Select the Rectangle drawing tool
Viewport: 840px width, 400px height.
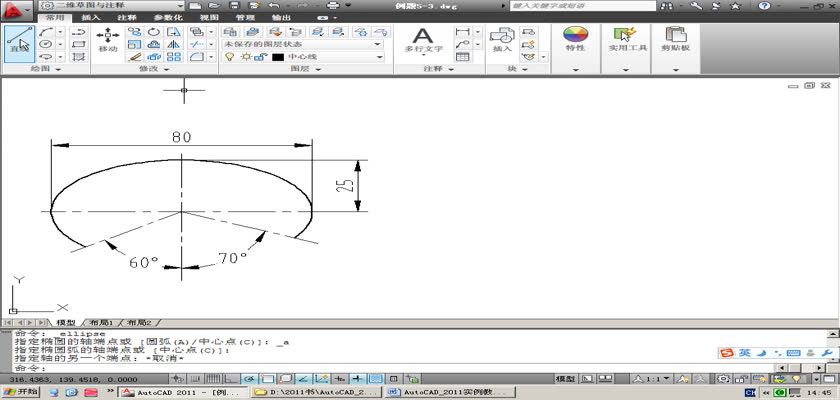pos(79,44)
